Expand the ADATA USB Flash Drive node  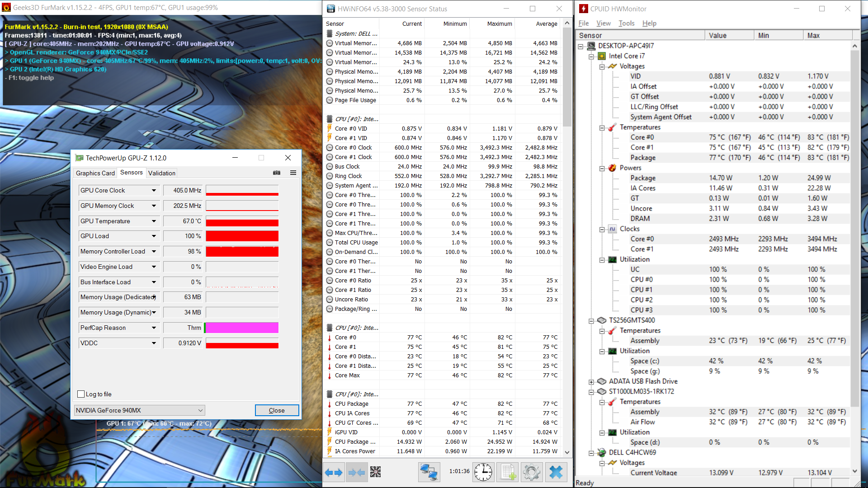(591, 382)
